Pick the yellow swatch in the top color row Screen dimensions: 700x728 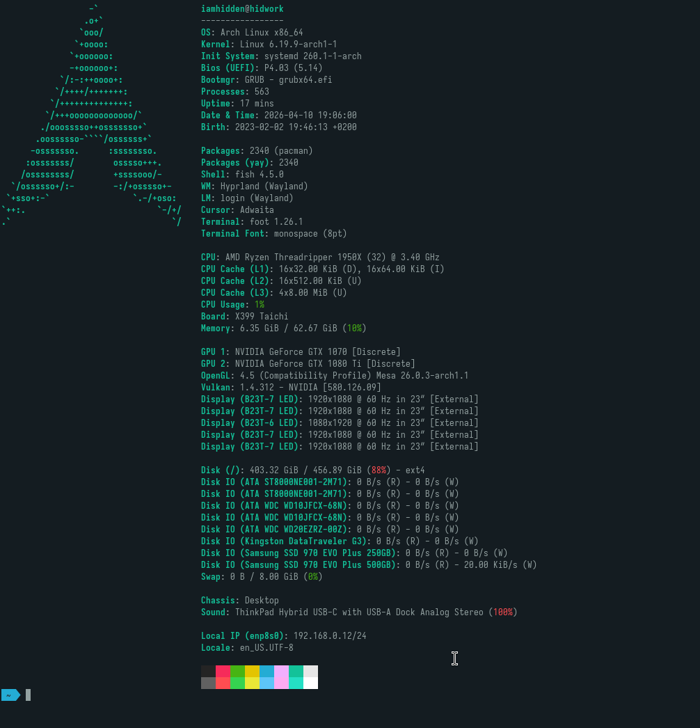click(x=252, y=672)
